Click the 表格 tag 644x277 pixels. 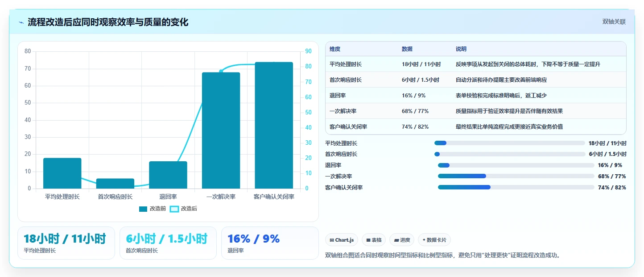[x=374, y=240]
